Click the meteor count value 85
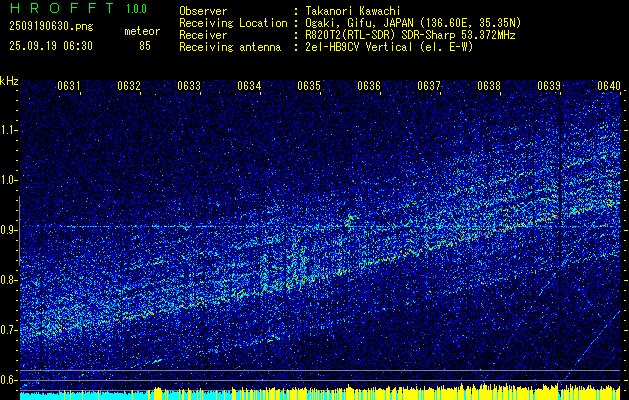 coord(145,46)
